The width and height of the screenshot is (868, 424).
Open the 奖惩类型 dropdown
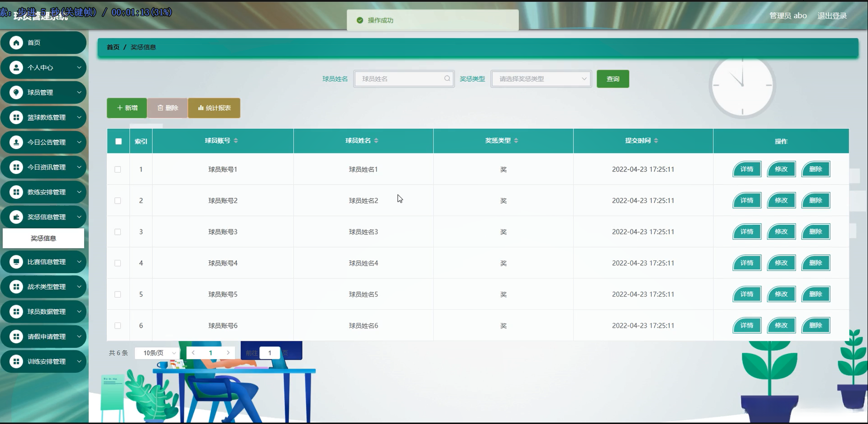click(541, 79)
